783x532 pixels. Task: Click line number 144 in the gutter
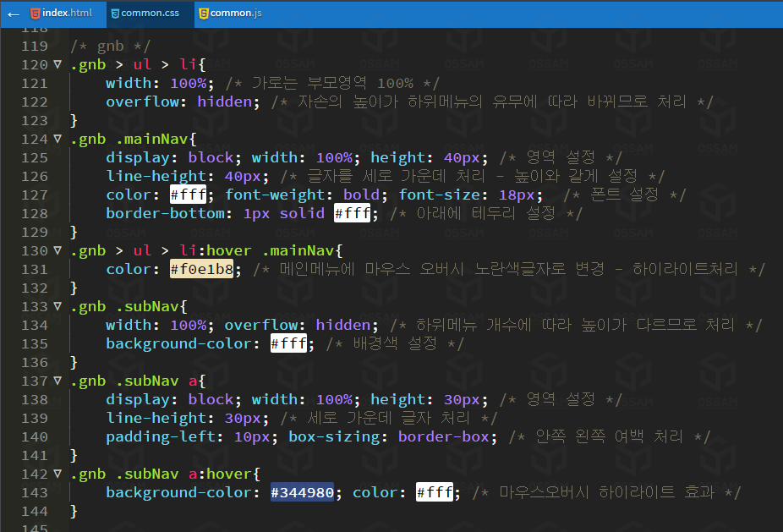click(35, 511)
